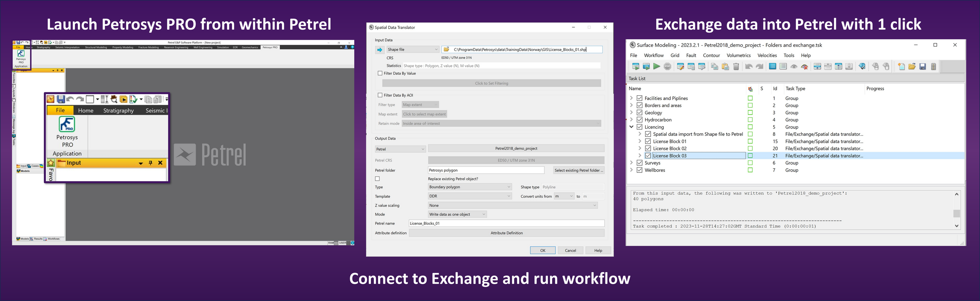This screenshot has height=301, width=980.
Task: Click the Petrel folder field Petrosys polygon
Action: pos(486,170)
